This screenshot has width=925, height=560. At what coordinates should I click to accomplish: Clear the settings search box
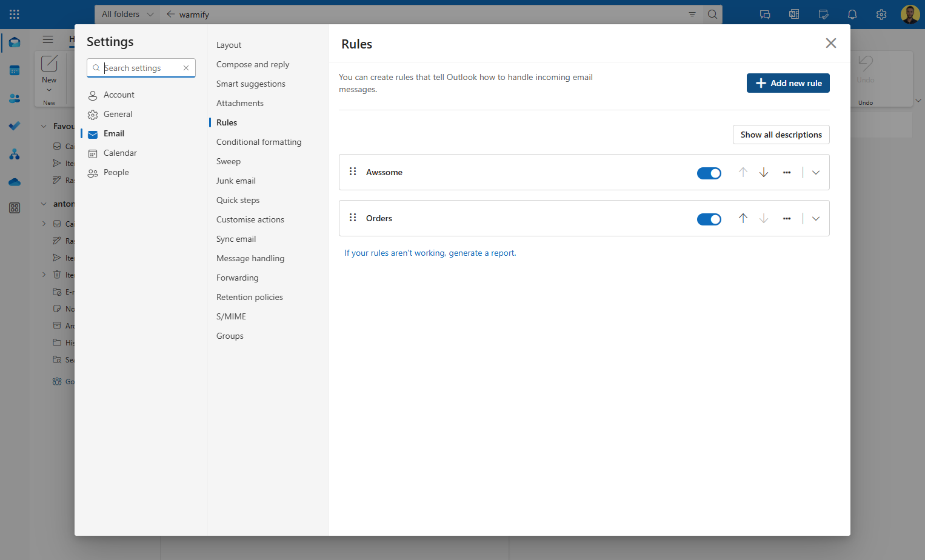click(186, 68)
